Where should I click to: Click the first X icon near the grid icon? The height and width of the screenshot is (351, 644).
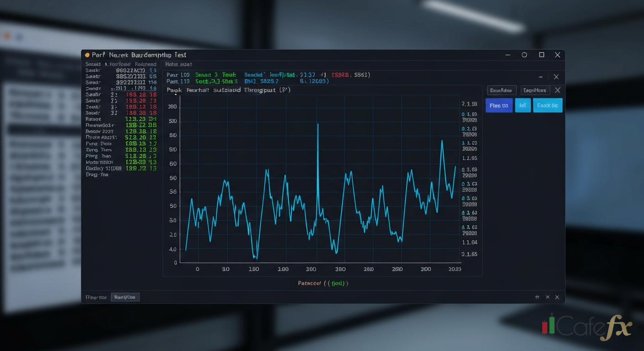point(547,297)
